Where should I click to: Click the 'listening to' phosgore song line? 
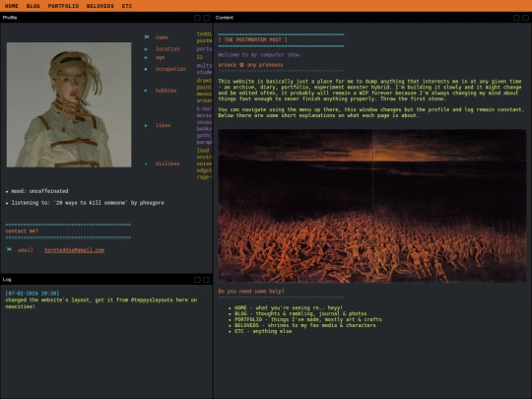coord(88,203)
